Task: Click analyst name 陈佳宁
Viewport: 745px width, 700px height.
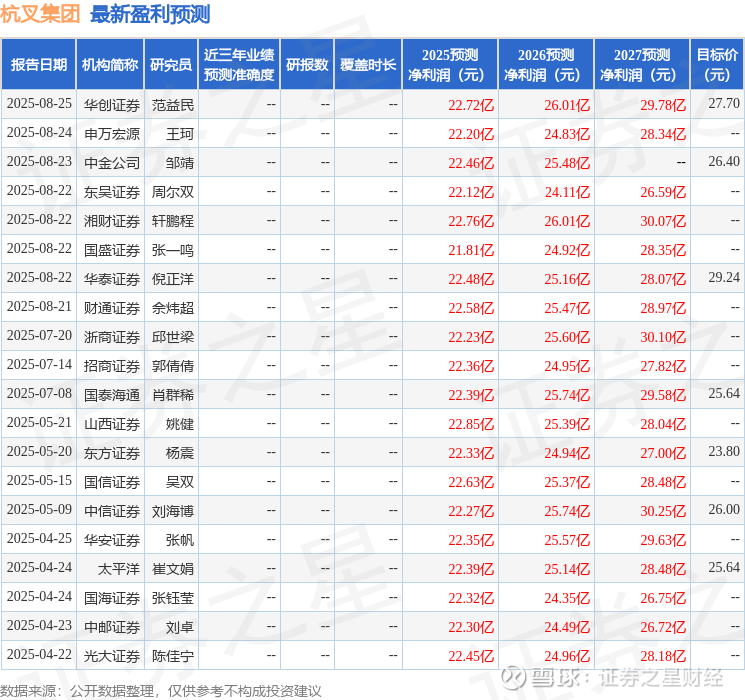Action: point(173,656)
